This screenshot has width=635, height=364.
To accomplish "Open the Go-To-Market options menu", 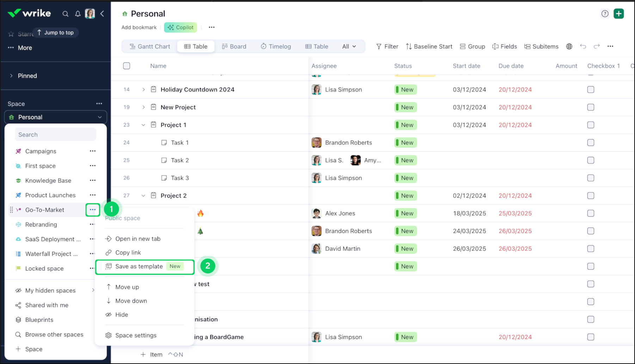I will (93, 210).
